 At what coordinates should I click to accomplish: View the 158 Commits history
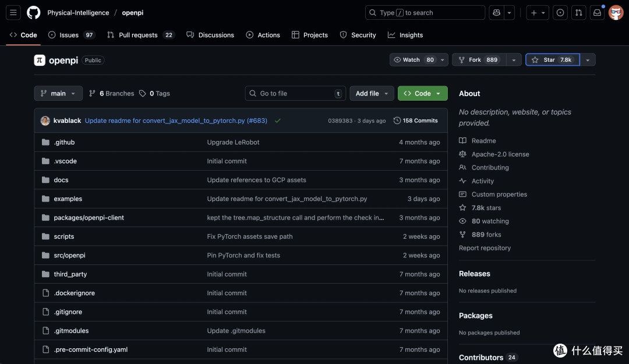pyautogui.click(x=416, y=121)
